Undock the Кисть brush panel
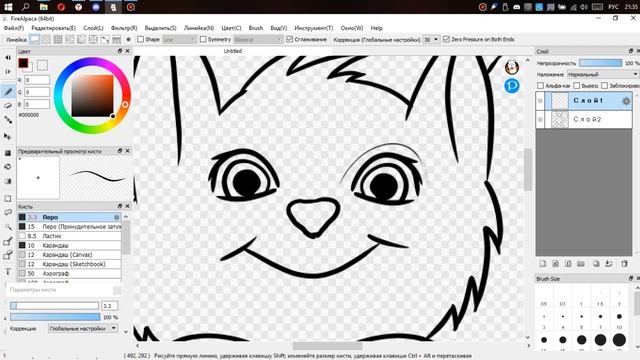The height and width of the screenshot is (360, 640). coord(120,206)
